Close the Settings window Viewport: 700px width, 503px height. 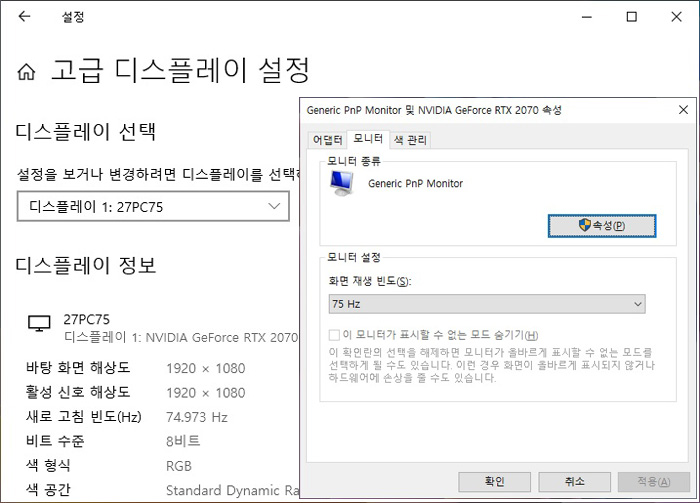tap(676, 17)
